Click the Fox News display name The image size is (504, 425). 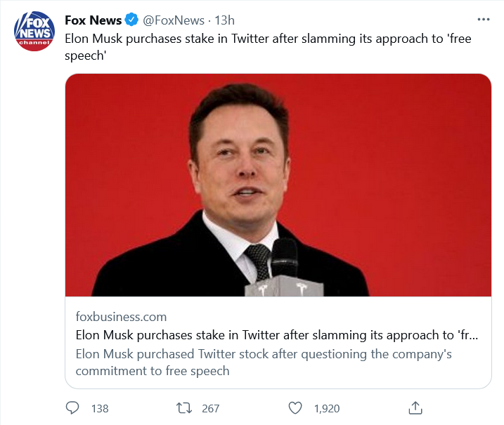(x=93, y=20)
